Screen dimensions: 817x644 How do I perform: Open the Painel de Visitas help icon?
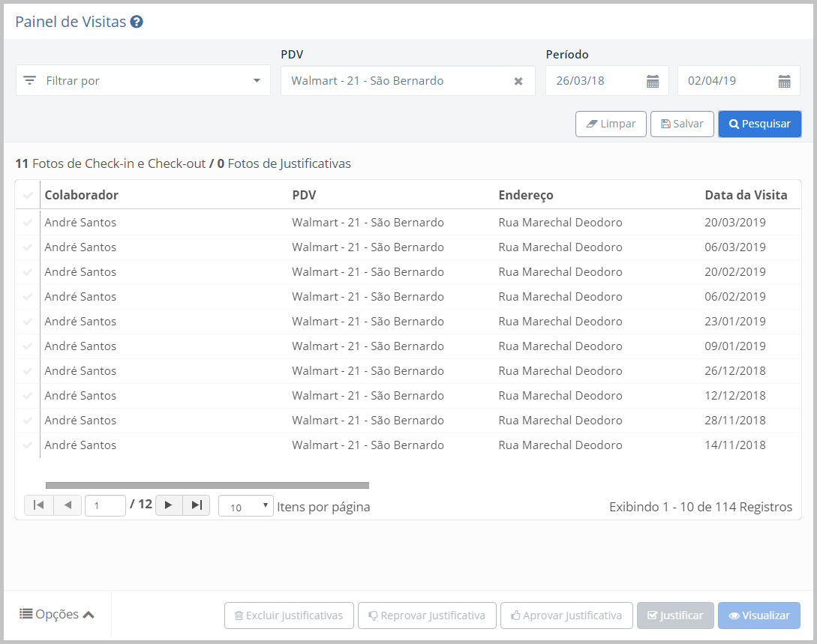pyautogui.click(x=137, y=22)
